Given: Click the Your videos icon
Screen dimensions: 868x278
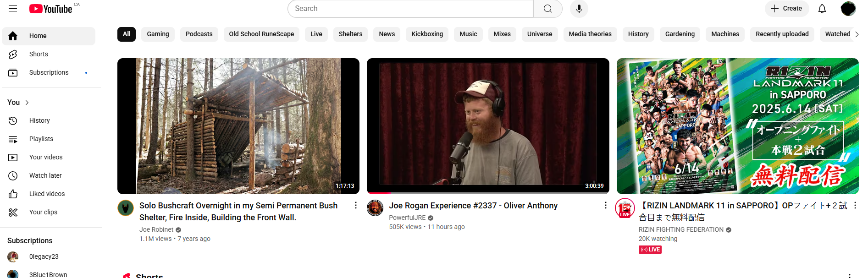Looking at the screenshot, I should [13, 157].
